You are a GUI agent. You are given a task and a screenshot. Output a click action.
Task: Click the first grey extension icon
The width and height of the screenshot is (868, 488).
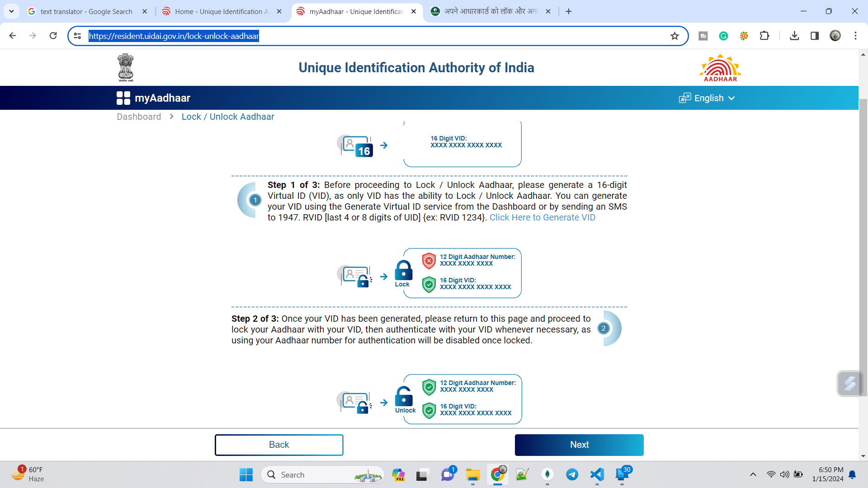[703, 36]
